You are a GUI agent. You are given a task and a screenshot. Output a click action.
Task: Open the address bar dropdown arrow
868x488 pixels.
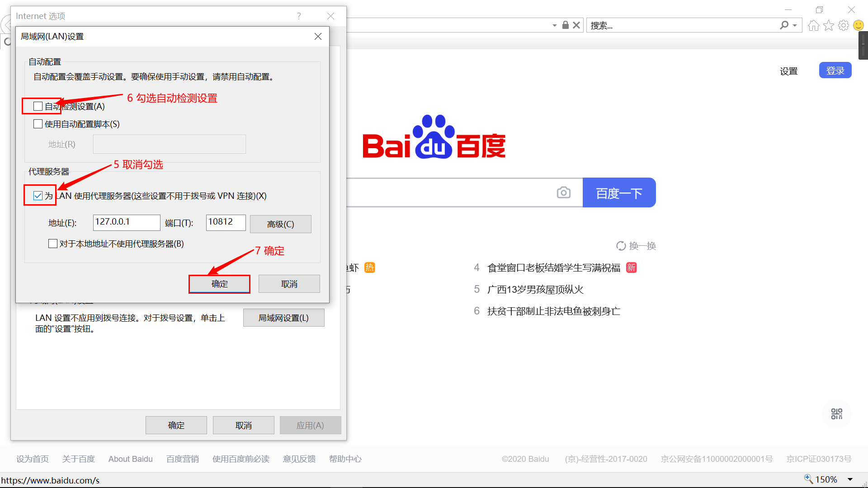555,26
